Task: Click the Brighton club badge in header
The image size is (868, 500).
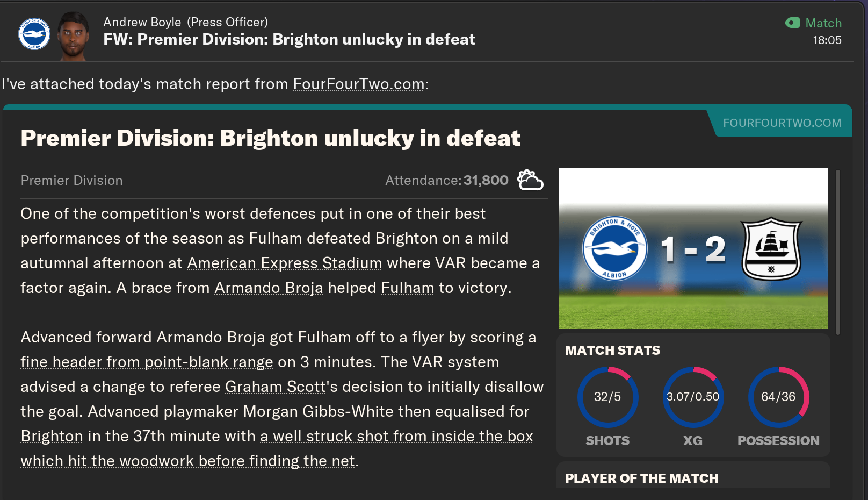Action: (34, 34)
